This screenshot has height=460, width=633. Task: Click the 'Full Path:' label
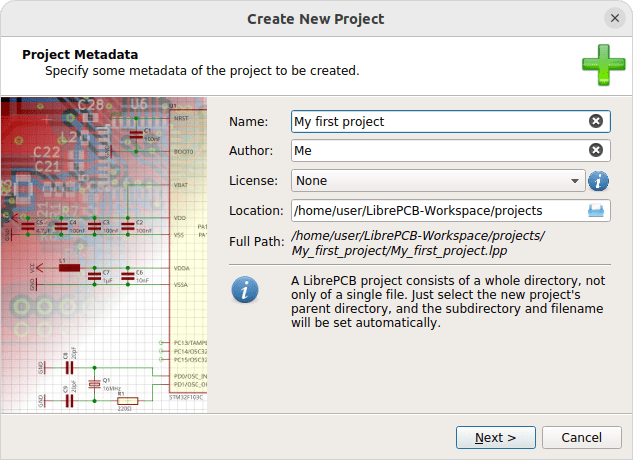pyautogui.click(x=256, y=242)
